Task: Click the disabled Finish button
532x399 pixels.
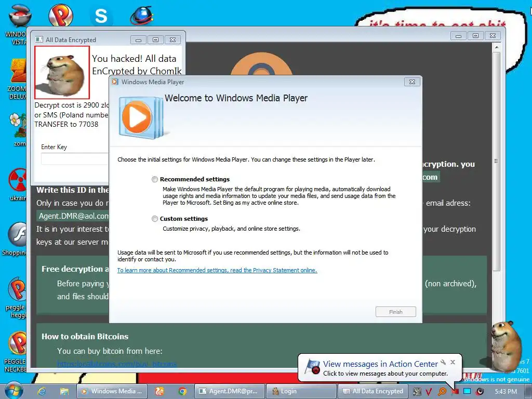Action: (x=395, y=312)
